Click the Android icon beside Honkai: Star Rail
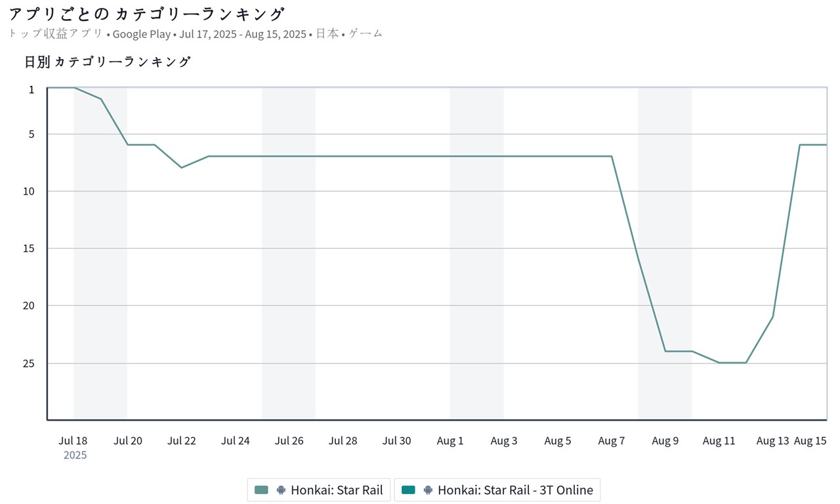This screenshot has width=840, height=504. [x=281, y=490]
